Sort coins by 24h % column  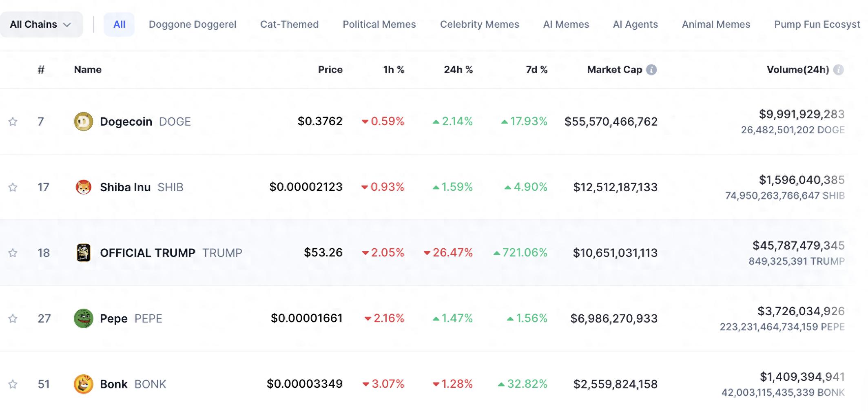click(x=458, y=70)
